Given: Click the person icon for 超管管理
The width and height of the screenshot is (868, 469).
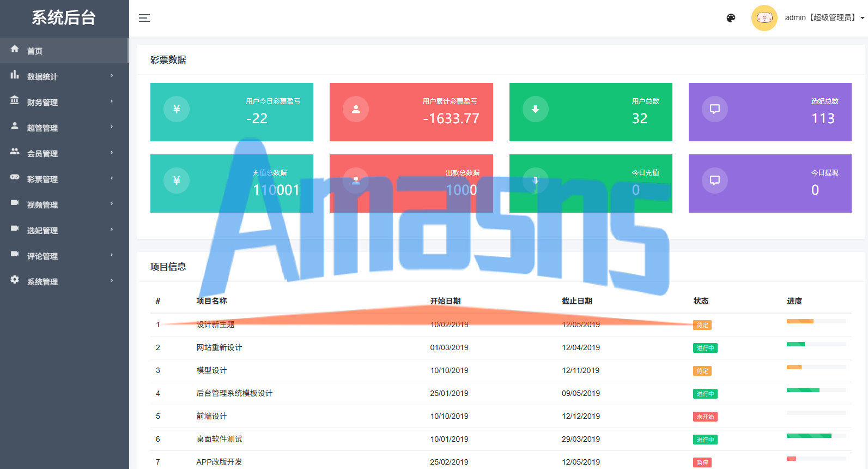Looking at the screenshot, I should click(15, 126).
